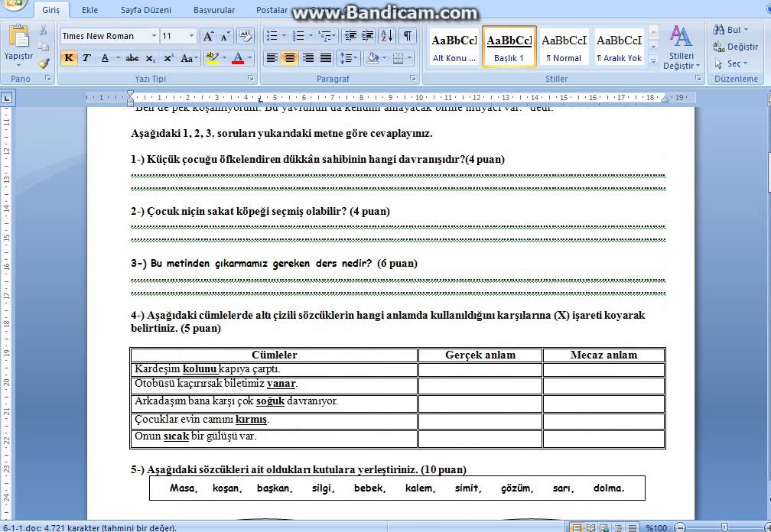Toggle center alignment
Image resolution: width=771 pixels, height=532 pixels.
(x=290, y=58)
